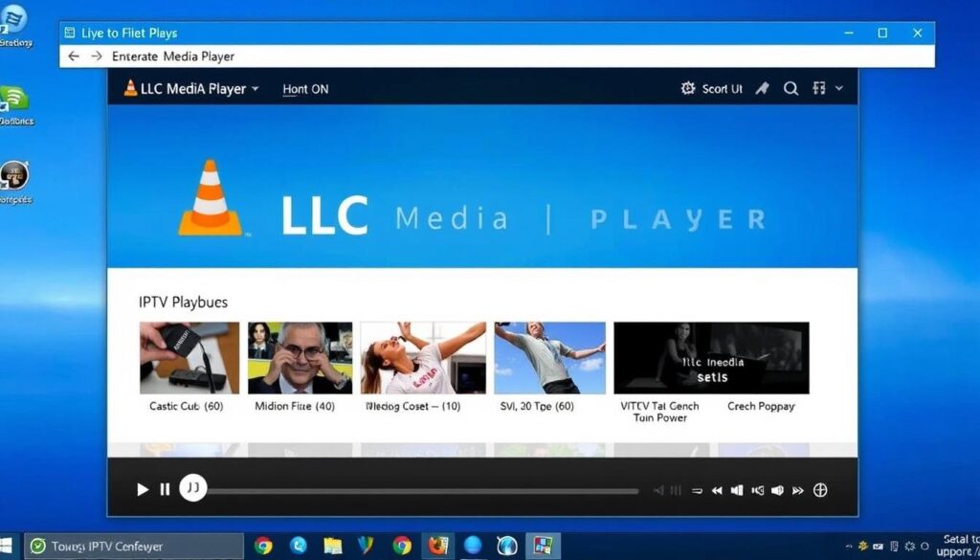
Task: Toggle the grid view icon next to the chevron
Action: click(820, 88)
